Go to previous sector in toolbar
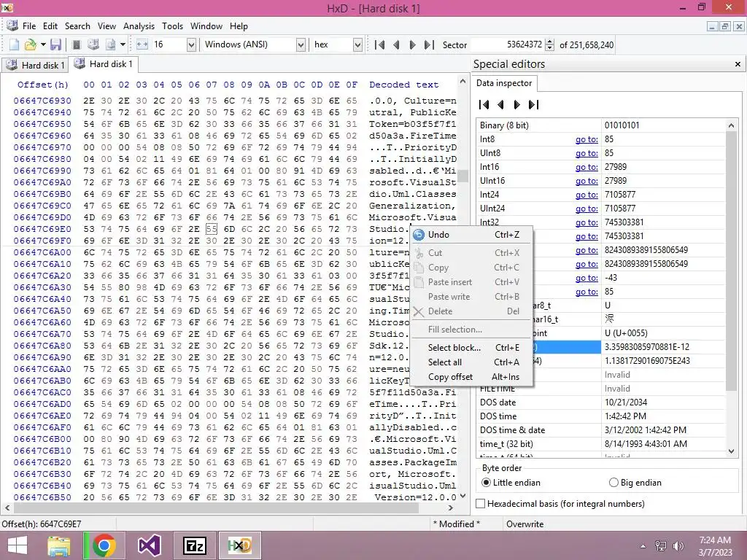The image size is (747, 560). click(x=396, y=44)
